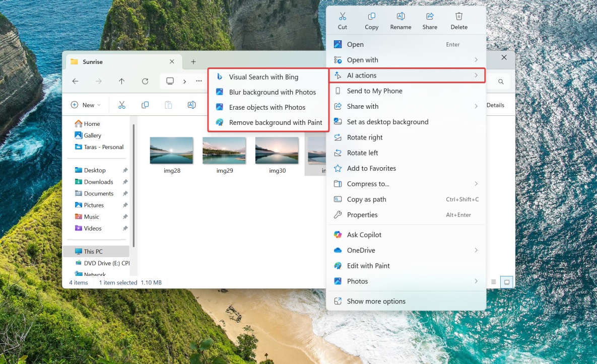The height and width of the screenshot is (364, 597).
Task: Open Taras - Personal OneDrive folder
Action: pos(99,147)
